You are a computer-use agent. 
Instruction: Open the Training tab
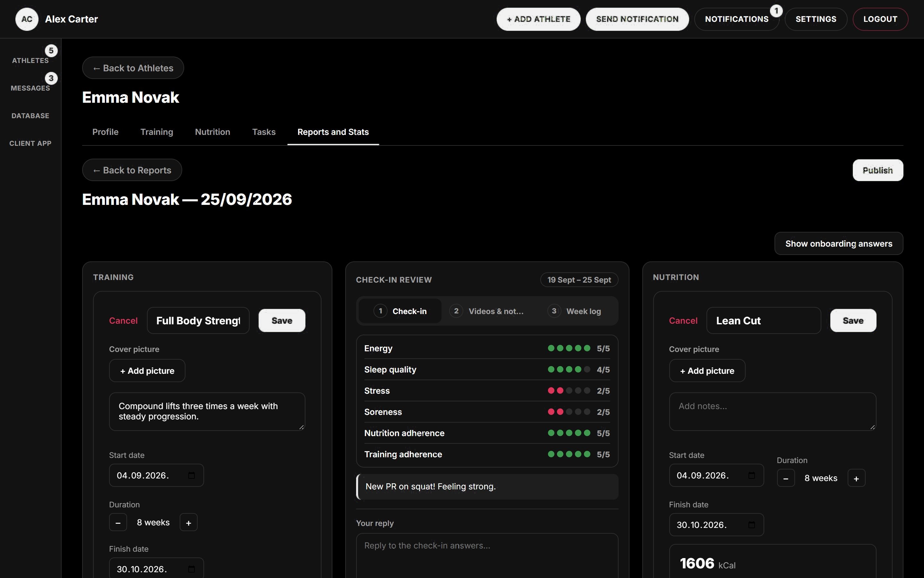[x=157, y=132]
